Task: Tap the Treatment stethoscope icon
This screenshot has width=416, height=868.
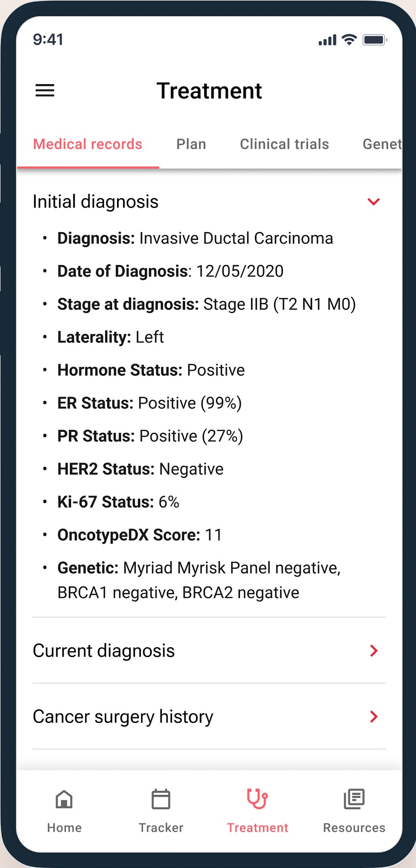Action: pyautogui.click(x=257, y=799)
